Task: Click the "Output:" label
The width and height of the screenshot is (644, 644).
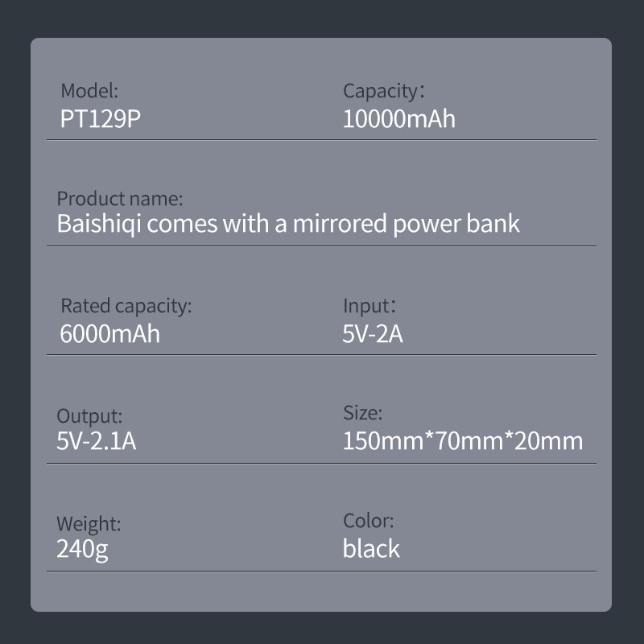Action: 89,416
